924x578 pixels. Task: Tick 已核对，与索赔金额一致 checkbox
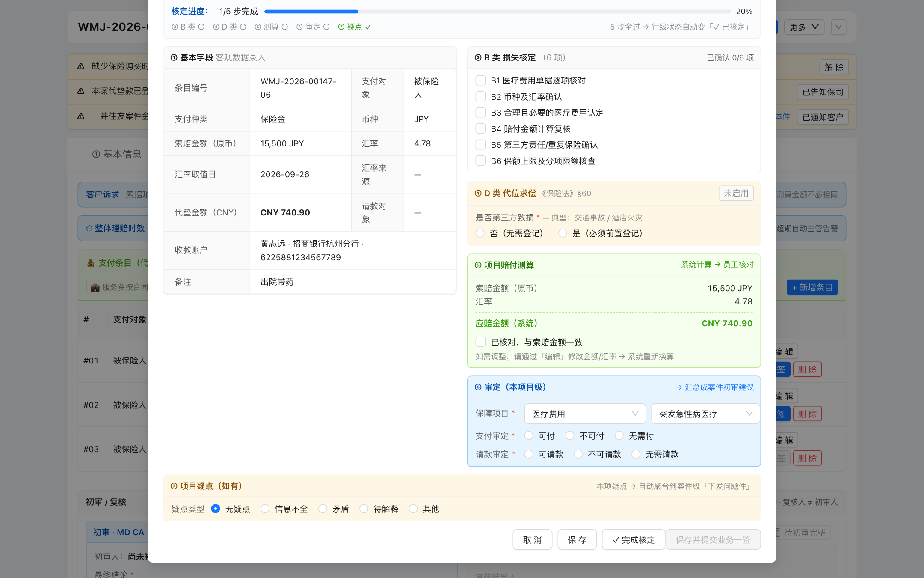[x=480, y=342]
